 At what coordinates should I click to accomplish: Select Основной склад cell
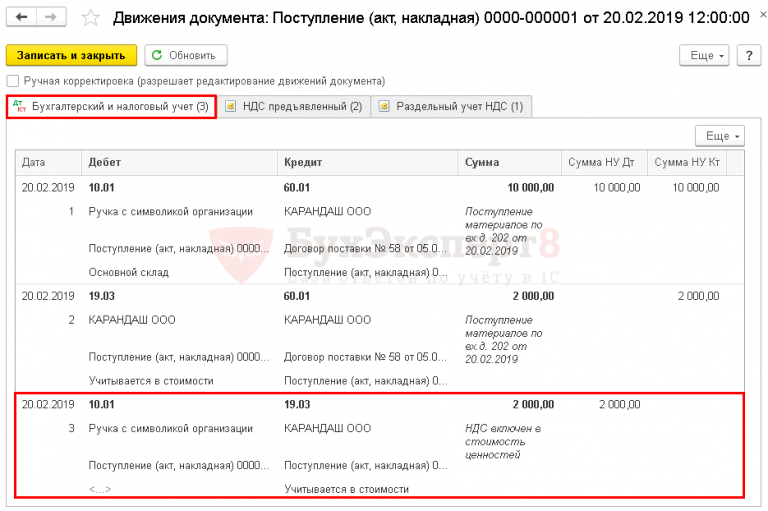(x=128, y=272)
